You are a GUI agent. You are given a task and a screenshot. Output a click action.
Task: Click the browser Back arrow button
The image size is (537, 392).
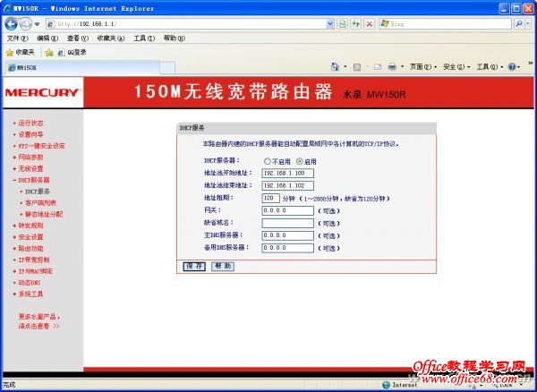coord(11,24)
